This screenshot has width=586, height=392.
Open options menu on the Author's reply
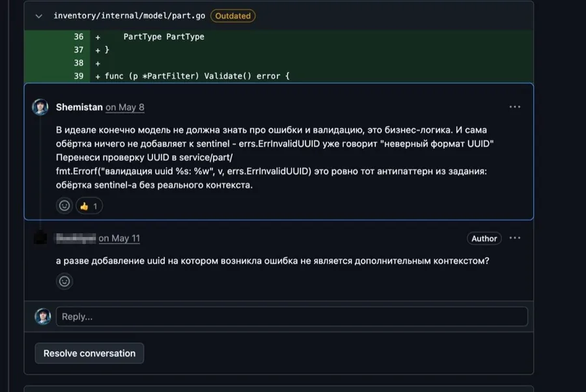coord(514,238)
